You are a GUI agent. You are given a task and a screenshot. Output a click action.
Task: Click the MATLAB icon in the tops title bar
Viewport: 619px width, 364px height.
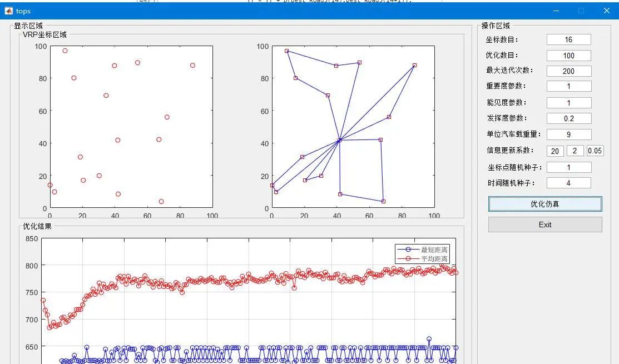coord(9,11)
